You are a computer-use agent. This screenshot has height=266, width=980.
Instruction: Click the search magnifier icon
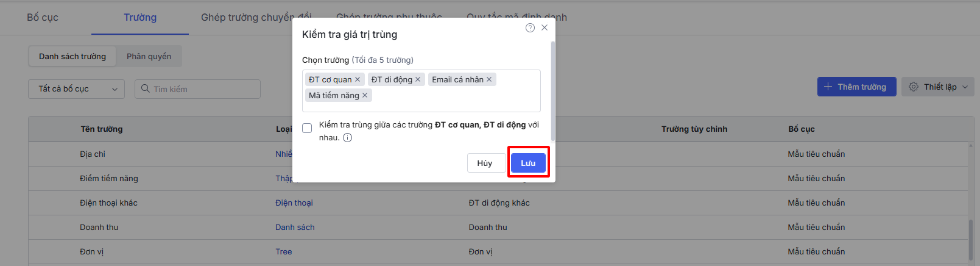pyautogui.click(x=146, y=89)
